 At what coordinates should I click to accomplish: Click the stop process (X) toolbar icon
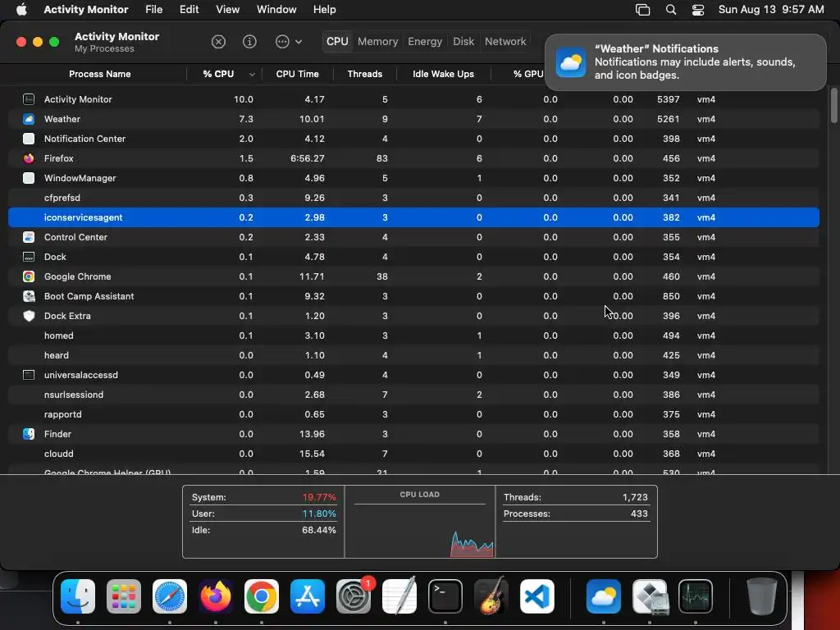pos(218,42)
